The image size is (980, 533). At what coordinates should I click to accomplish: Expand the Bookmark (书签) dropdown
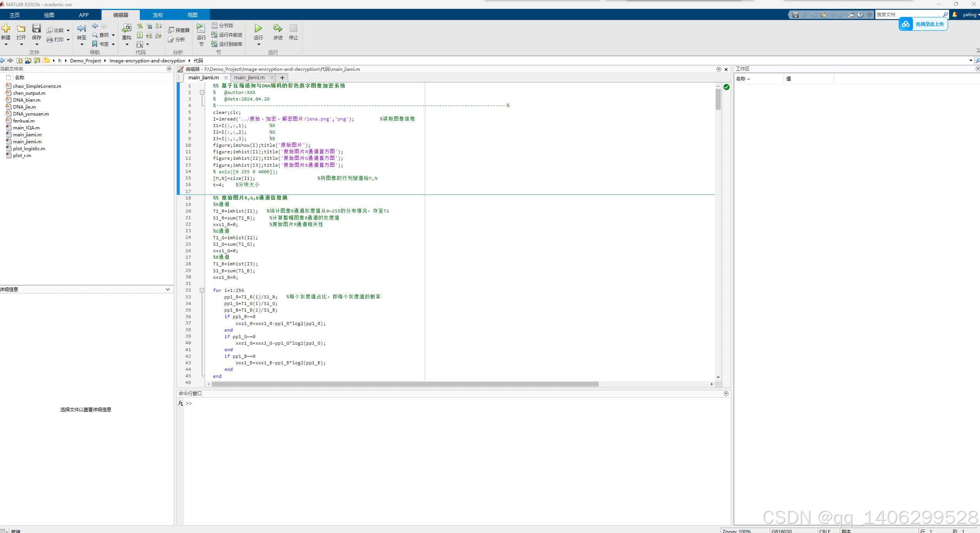click(x=113, y=44)
